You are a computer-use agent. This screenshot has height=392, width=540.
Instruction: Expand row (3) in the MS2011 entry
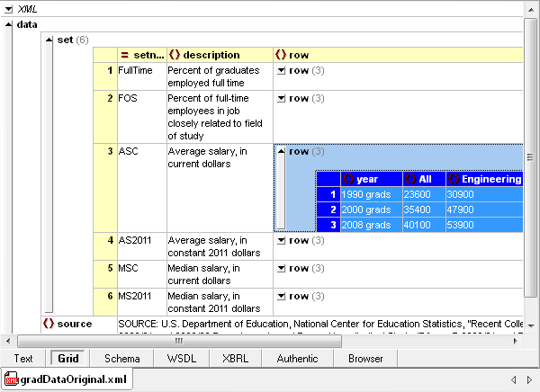281,295
